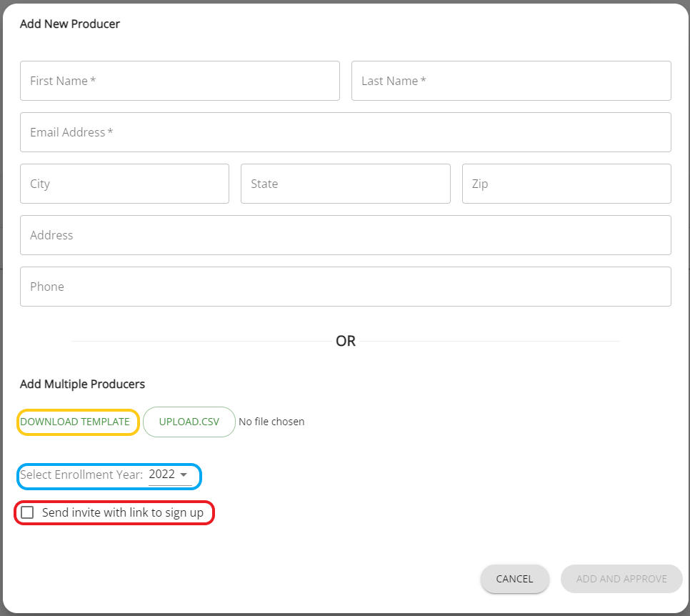Screen dimensions: 690x616
Task: Open the Enrollment Year 2022 dropdown
Action: click(x=170, y=475)
